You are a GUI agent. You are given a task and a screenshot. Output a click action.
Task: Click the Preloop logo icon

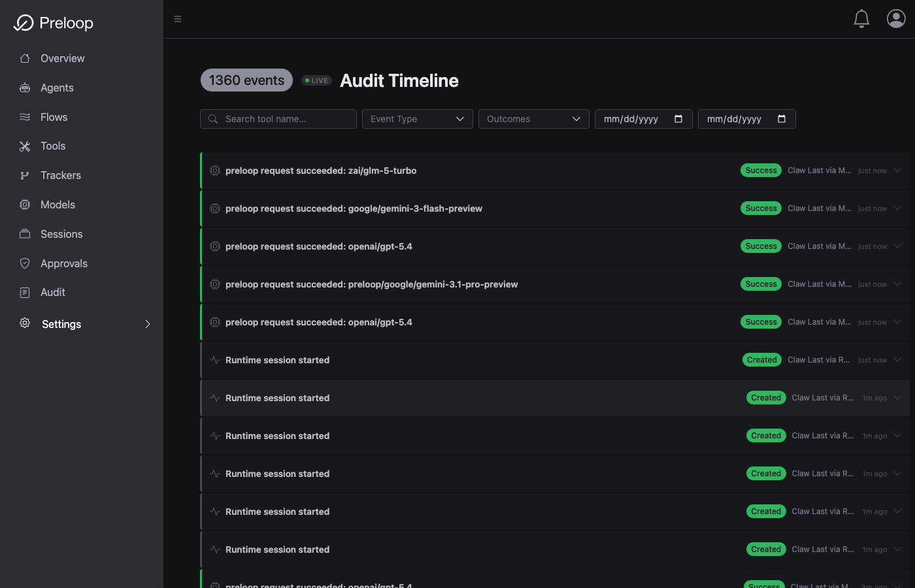click(x=24, y=23)
